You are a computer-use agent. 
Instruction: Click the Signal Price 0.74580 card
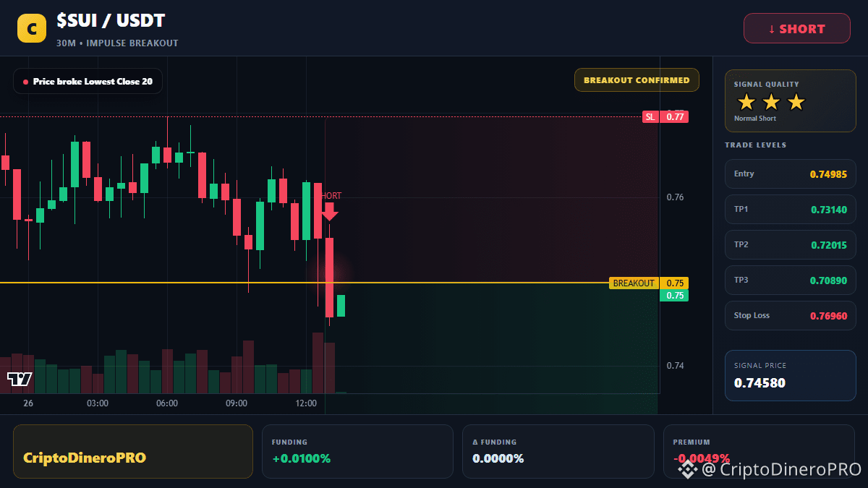tap(791, 375)
